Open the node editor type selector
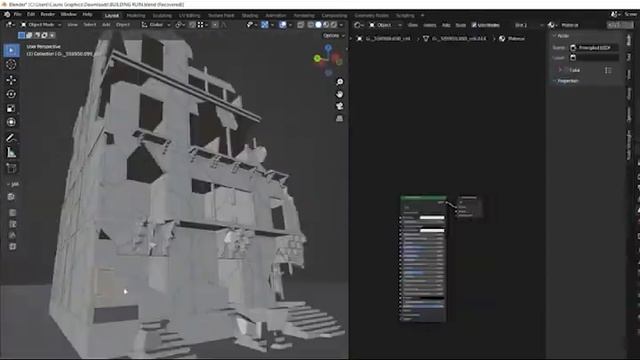 pyautogui.click(x=359, y=25)
